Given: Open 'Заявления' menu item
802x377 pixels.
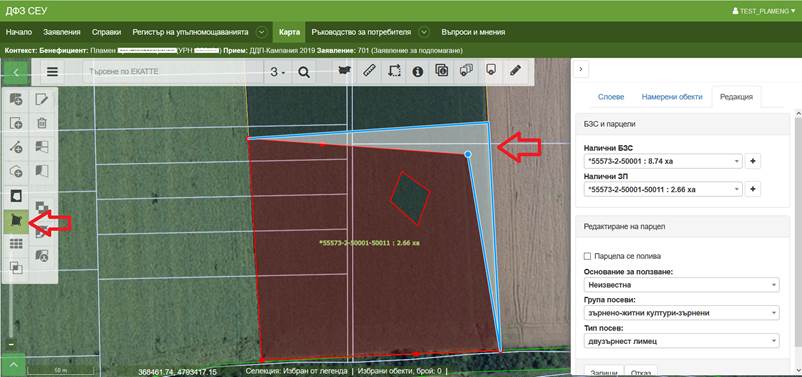Looking at the screenshot, I should [x=62, y=32].
